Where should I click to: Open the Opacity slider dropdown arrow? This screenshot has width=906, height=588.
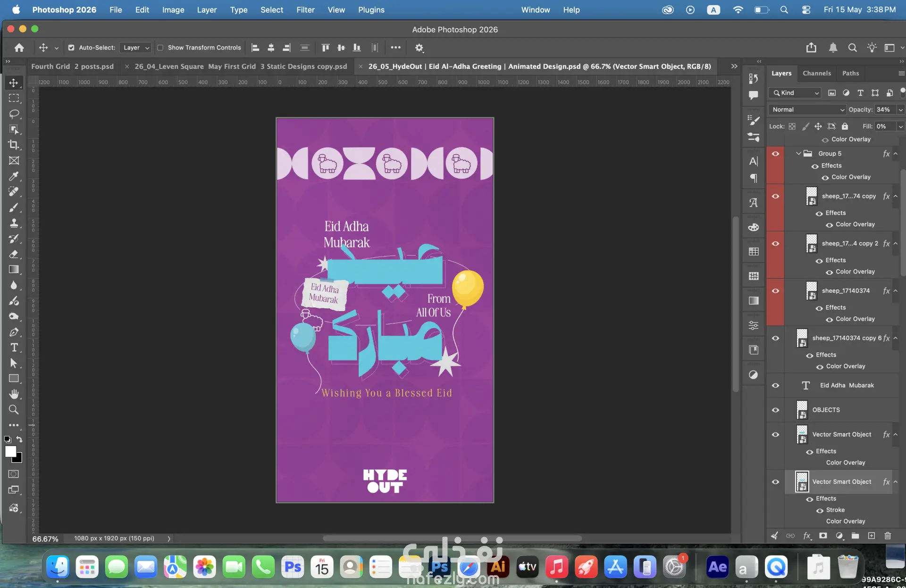coord(900,110)
